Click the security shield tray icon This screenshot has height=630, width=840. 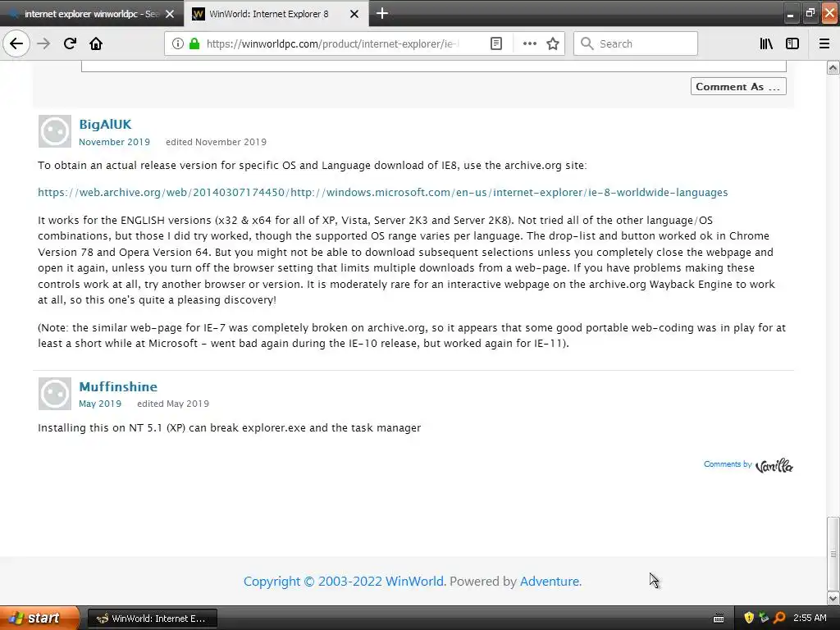[749, 618]
